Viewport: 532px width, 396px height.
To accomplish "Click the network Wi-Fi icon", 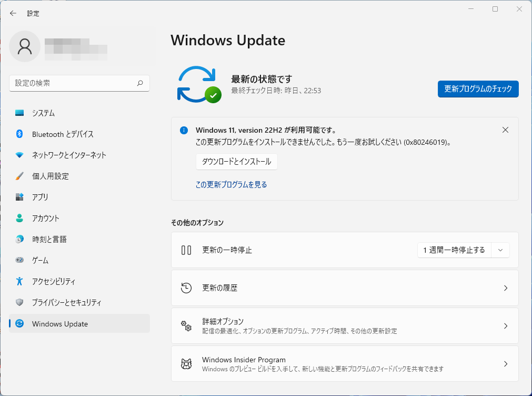I will 19,155.
